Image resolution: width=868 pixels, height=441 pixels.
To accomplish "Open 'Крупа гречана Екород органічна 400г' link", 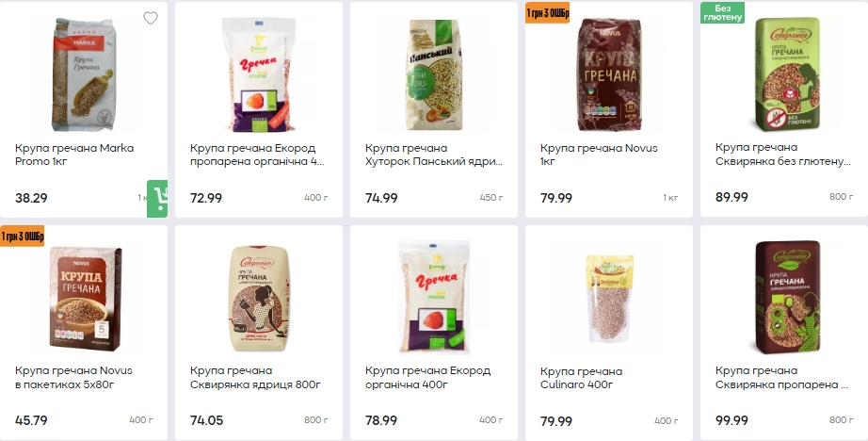I will [428, 377].
